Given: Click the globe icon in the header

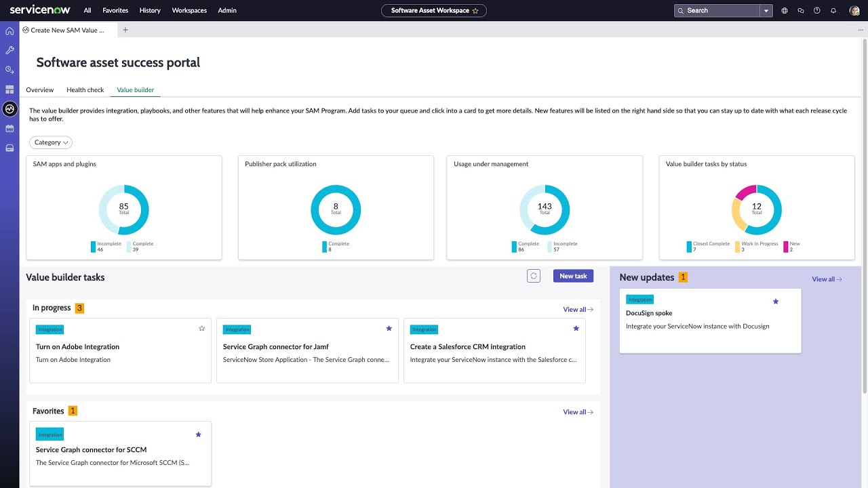Looking at the screenshot, I should point(785,11).
